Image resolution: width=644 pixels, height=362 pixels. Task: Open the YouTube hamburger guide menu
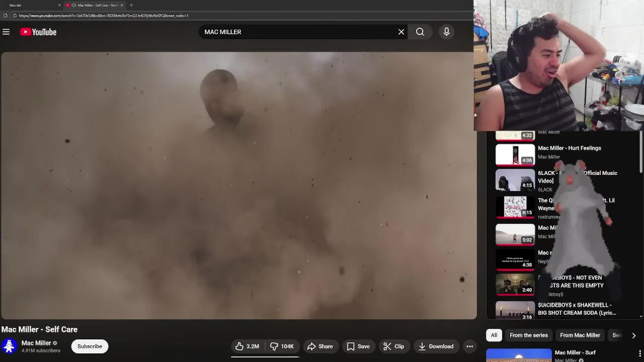click(x=6, y=32)
